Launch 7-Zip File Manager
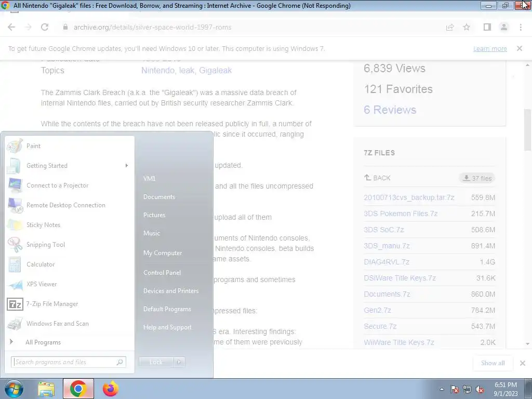This screenshot has height=399, width=532. click(x=70, y=303)
